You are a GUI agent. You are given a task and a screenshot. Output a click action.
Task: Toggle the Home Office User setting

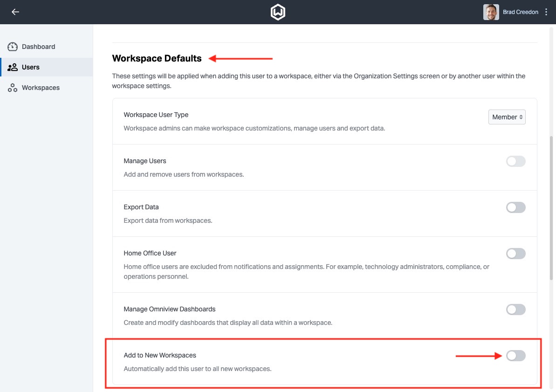click(515, 254)
